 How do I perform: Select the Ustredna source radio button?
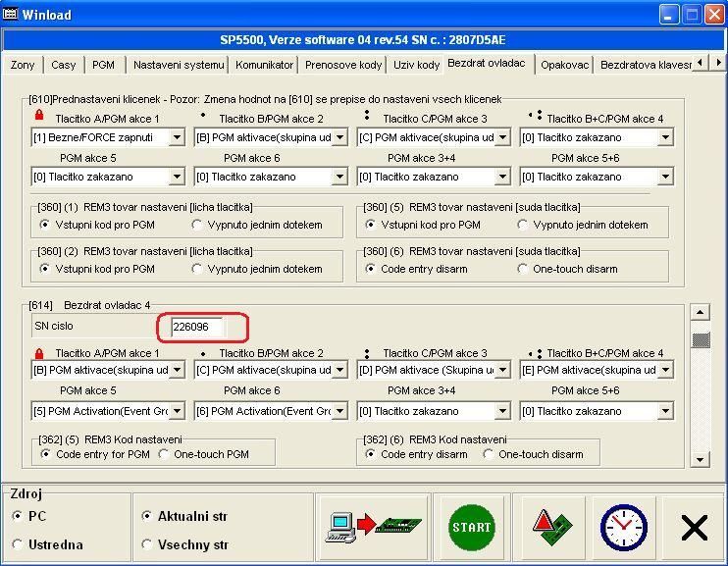[18, 544]
